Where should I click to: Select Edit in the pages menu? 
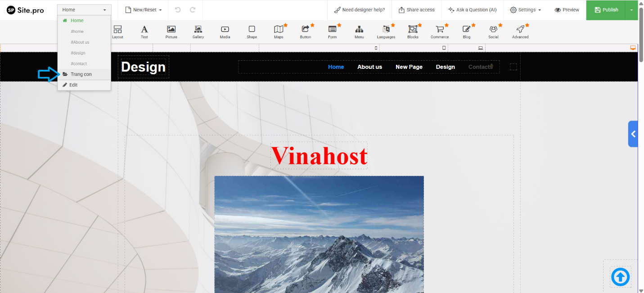pos(73,85)
